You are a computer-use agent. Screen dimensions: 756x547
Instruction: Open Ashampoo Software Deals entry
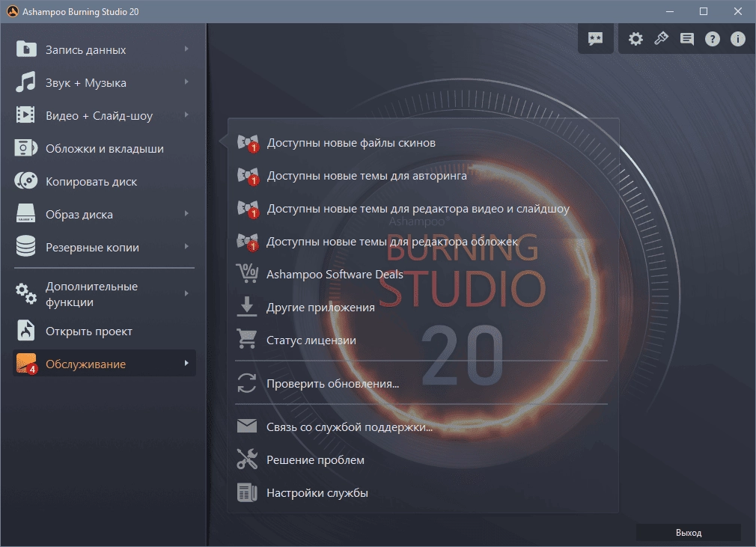click(x=335, y=274)
